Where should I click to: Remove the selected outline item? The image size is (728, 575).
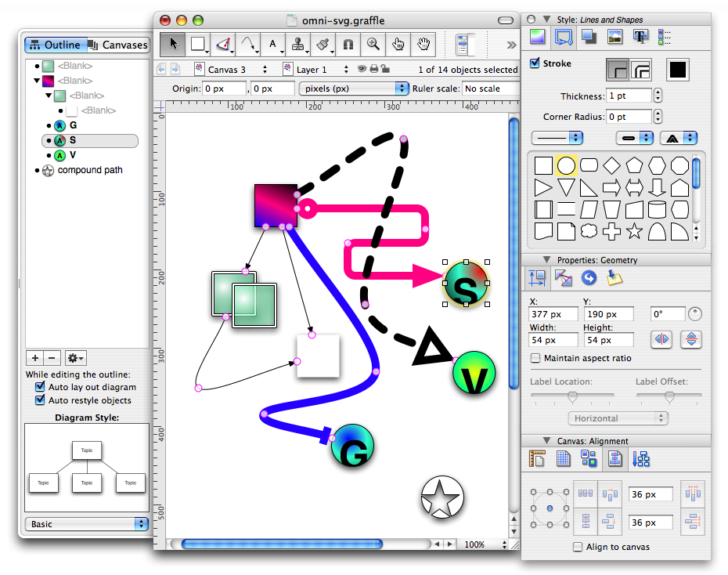click(x=52, y=358)
